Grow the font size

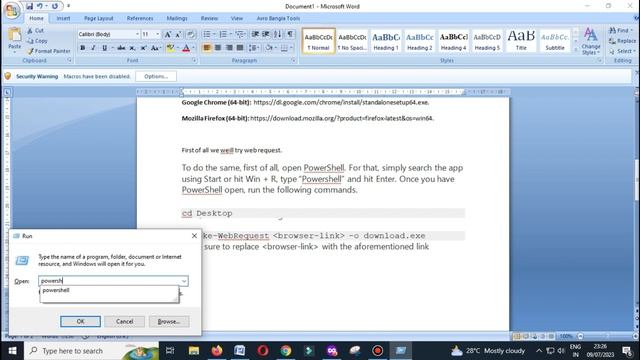tap(167, 35)
